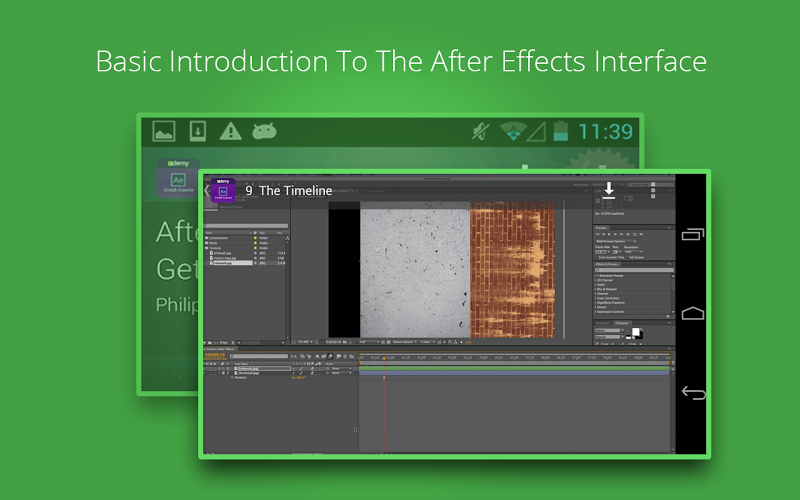Tap the download notification in status bar
Screen dimensions: 800x500
pos(197,131)
